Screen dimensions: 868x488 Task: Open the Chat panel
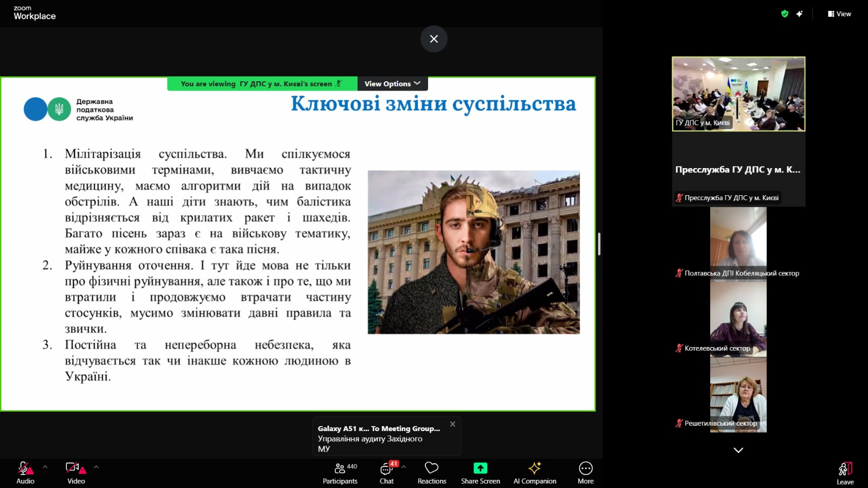point(387,472)
